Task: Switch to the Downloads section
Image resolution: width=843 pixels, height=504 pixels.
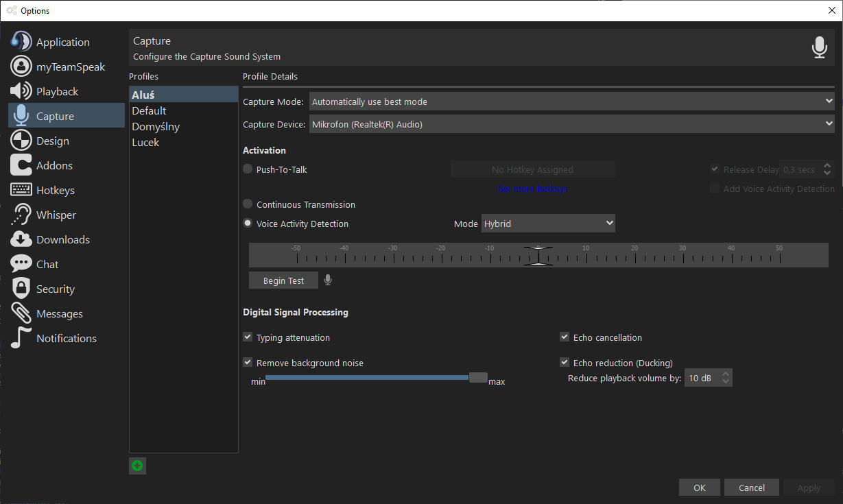Action: [62, 239]
